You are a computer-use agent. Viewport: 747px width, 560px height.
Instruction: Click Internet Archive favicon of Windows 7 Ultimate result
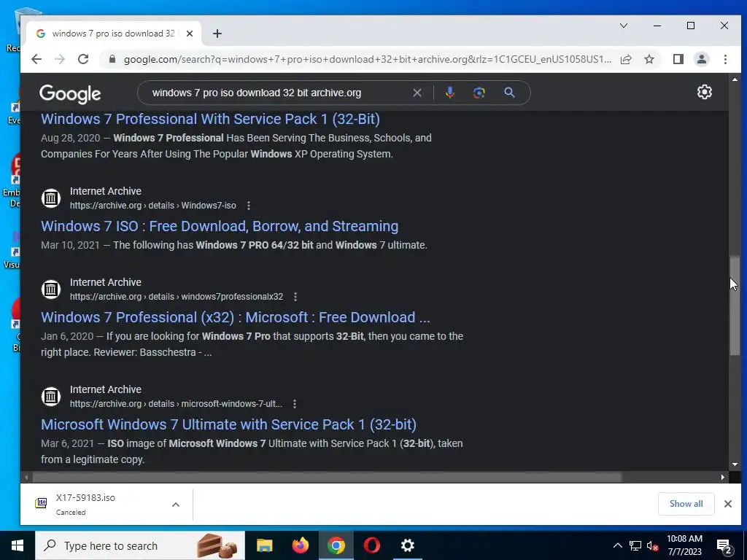[x=51, y=396]
